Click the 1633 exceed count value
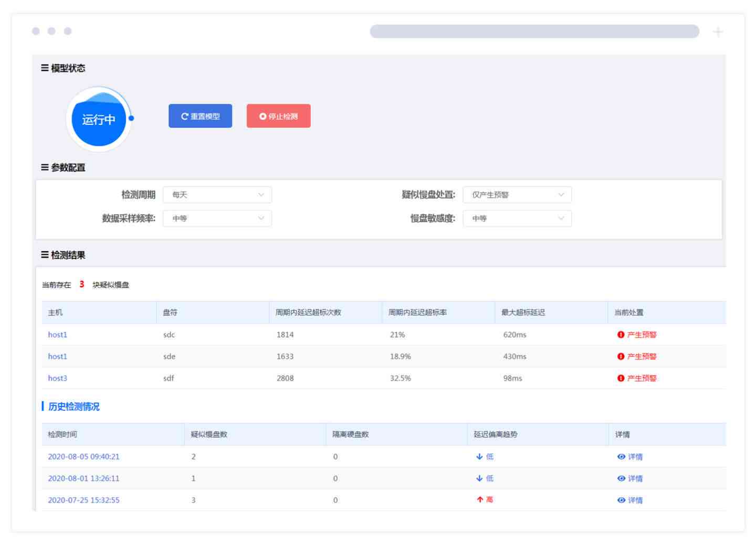756x545 pixels. pyautogui.click(x=285, y=356)
